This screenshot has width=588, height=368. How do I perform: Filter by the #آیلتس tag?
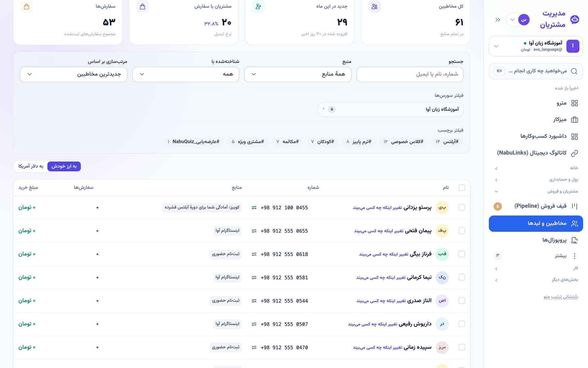point(448,142)
